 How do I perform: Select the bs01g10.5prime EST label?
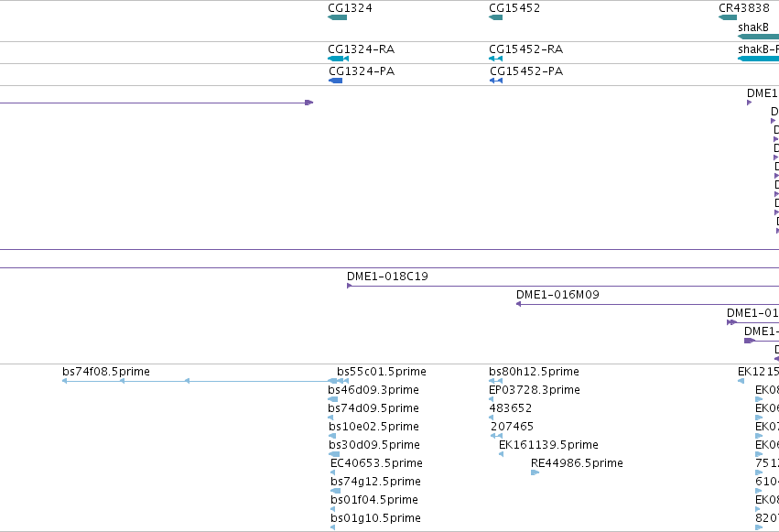pyautogui.click(x=375, y=518)
